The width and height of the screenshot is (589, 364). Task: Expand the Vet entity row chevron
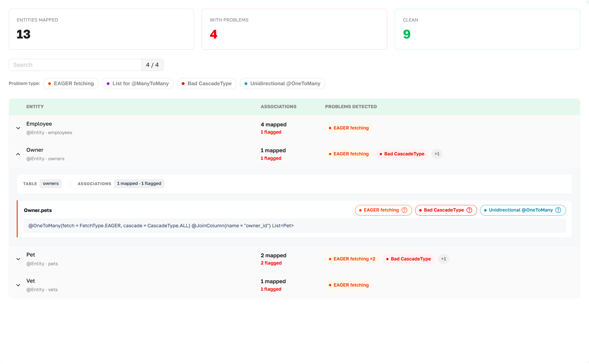18,285
